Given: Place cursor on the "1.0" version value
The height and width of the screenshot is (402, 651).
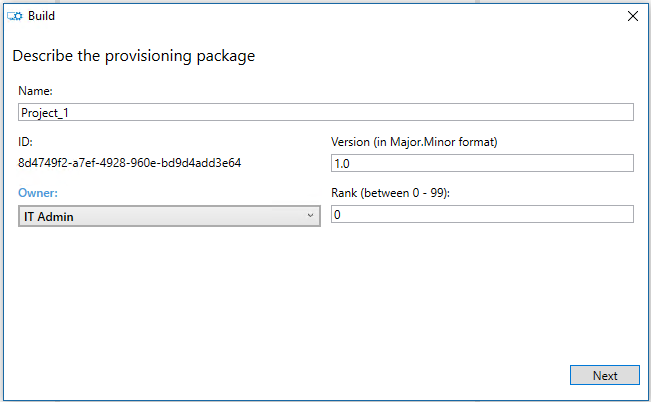Looking at the screenshot, I should pos(342,164).
